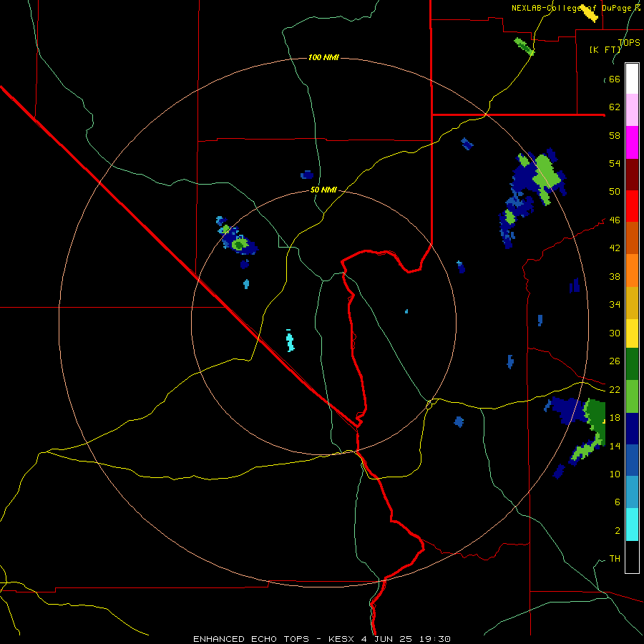The width and height of the screenshot is (644, 644).
Task: Click the "4 JUN 25" date text
Action: (388, 639)
